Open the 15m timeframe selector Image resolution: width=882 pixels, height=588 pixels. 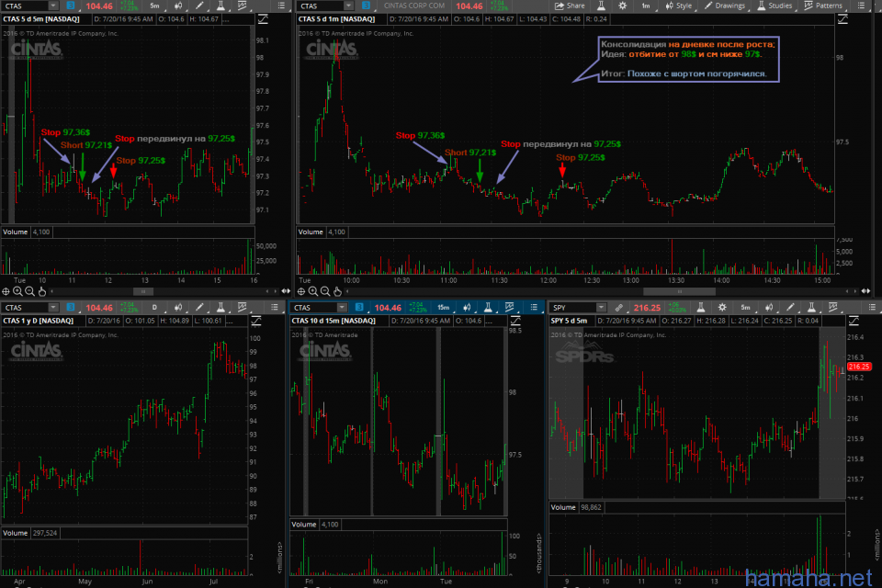pos(444,308)
